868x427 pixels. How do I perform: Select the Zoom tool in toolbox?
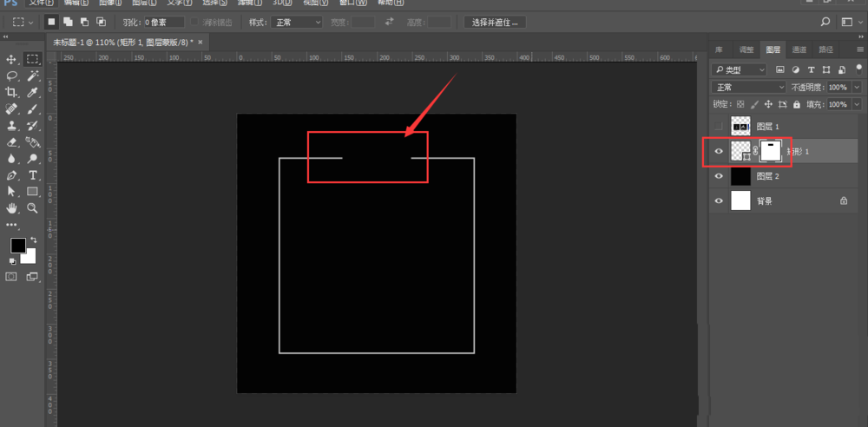tap(32, 208)
